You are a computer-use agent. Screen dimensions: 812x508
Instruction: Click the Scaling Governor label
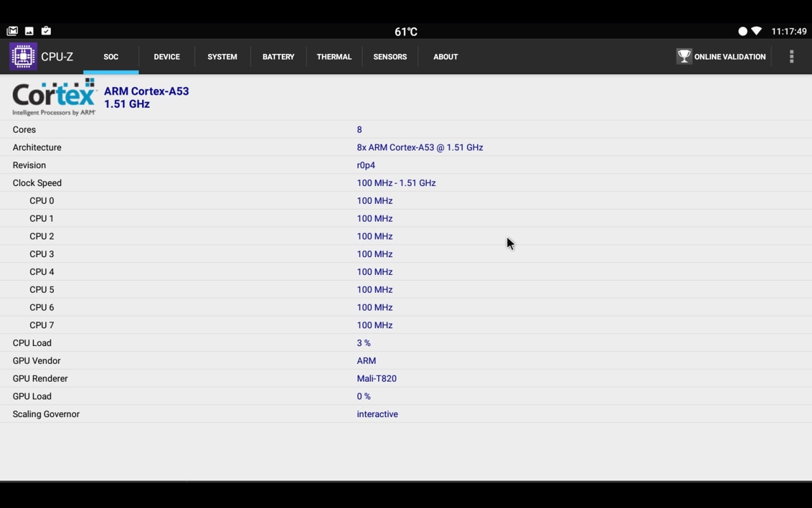[46, 414]
